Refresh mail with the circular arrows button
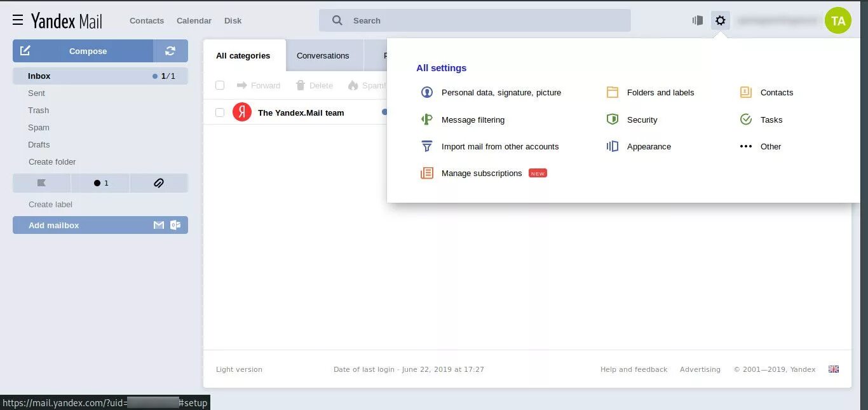Viewport: 868px width, 410px height. 170,51
